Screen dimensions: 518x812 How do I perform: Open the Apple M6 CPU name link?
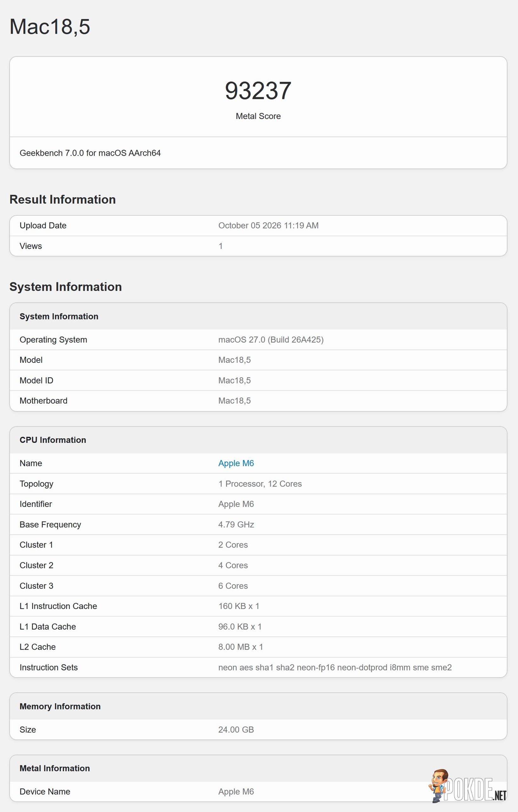(x=236, y=463)
